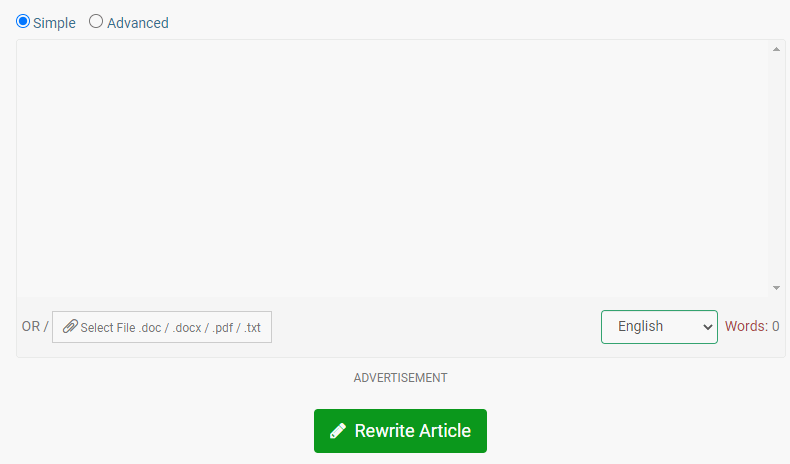Click the pencil icon on Rewrite button
Image resolution: width=790 pixels, height=464 pixels.
[x=338, y=431]
